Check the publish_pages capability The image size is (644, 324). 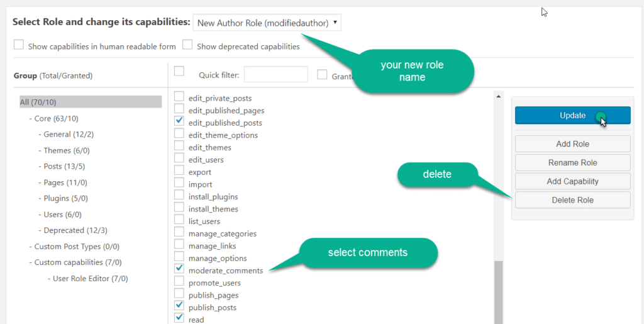pos(179,294)
